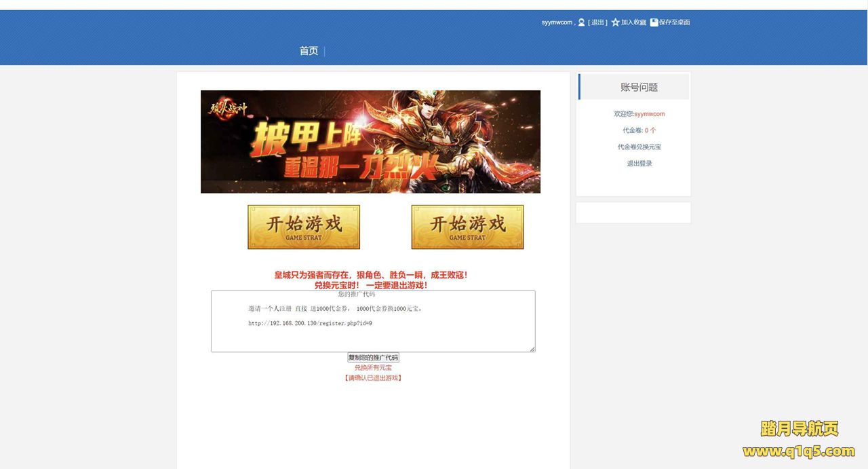Viewport: 868px width, 469px height.
Task: Click the 烈火战神 logo on the banner
Action: click(x=229, y=109)
